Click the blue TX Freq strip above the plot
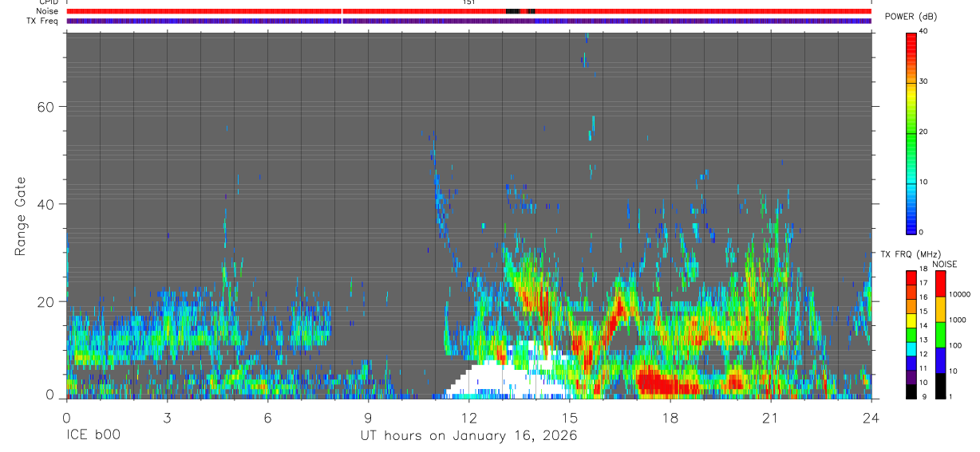Screen dimensions: 980x452 click(468, 21)
